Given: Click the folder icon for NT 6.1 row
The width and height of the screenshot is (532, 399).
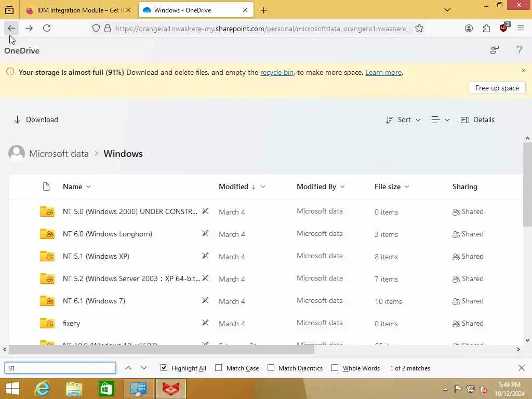Looking at the screenshot, I should point(47,301).
